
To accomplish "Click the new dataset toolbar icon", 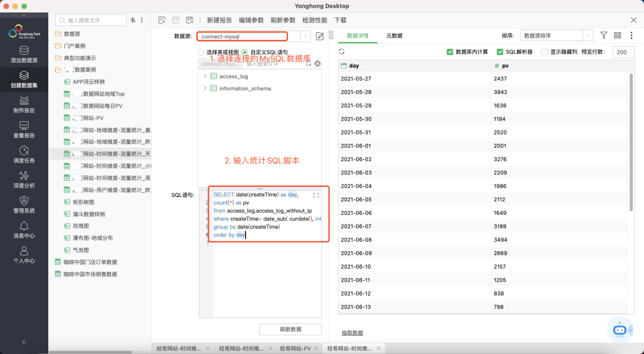I will (162, 20).
